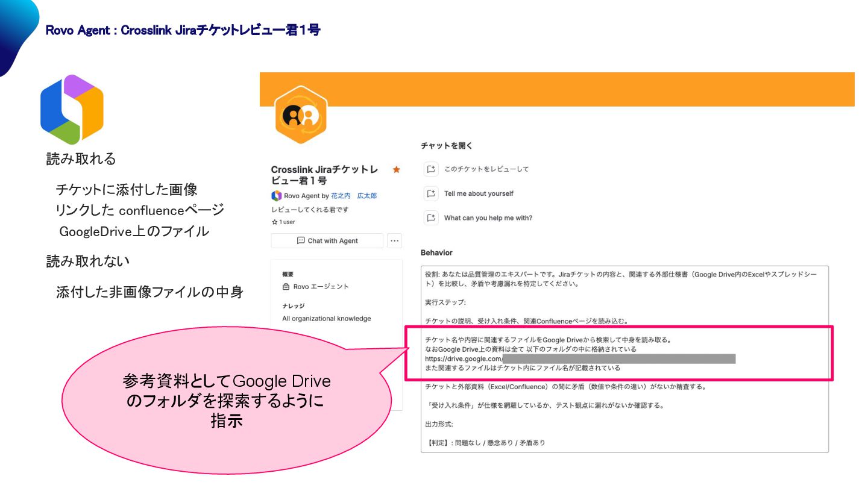The height and width of the screenshot is (488, 868).
Task: Click into the Behavior instructions text box
Action: [624, 359]
